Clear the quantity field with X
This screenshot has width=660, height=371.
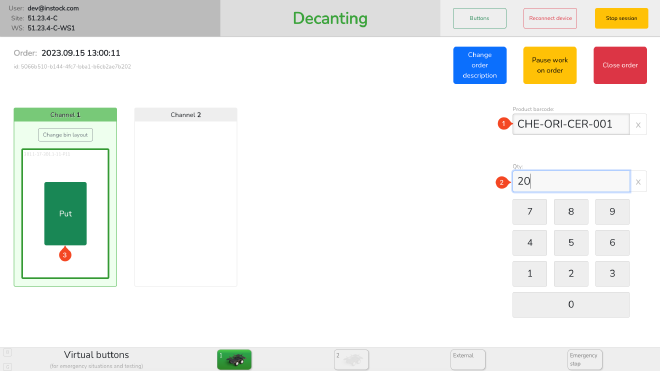click(x=638, y=181)
